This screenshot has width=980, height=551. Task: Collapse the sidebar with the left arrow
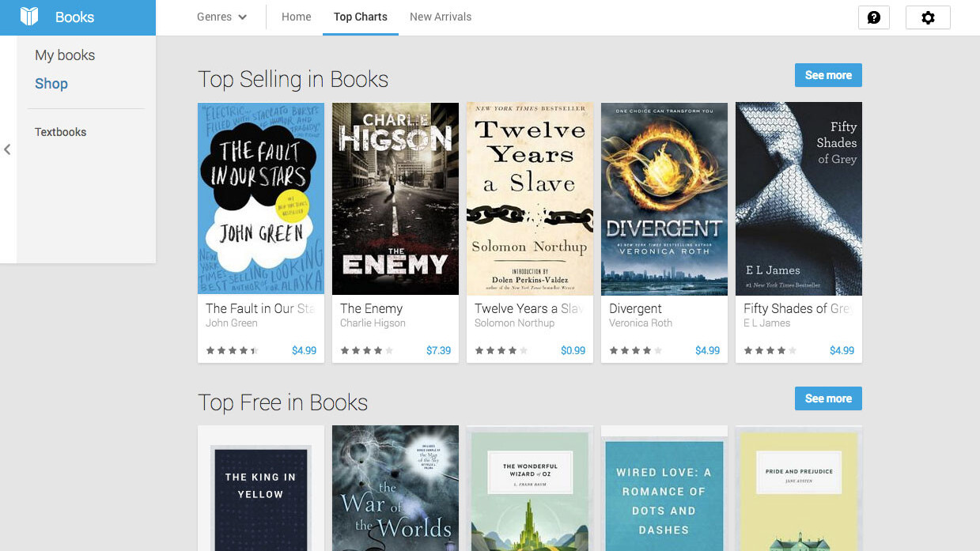click(7, 149)
